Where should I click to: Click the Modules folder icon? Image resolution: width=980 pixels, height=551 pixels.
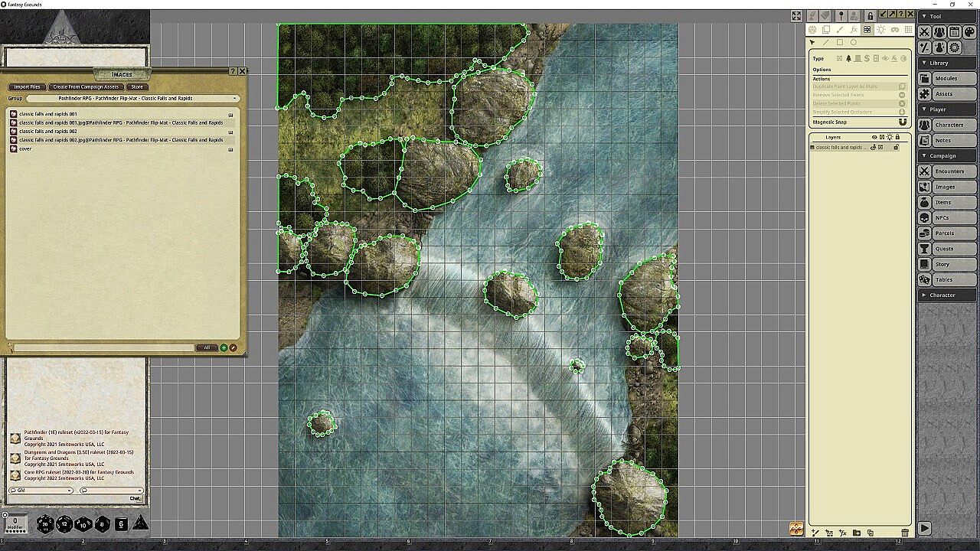point(925,78)
